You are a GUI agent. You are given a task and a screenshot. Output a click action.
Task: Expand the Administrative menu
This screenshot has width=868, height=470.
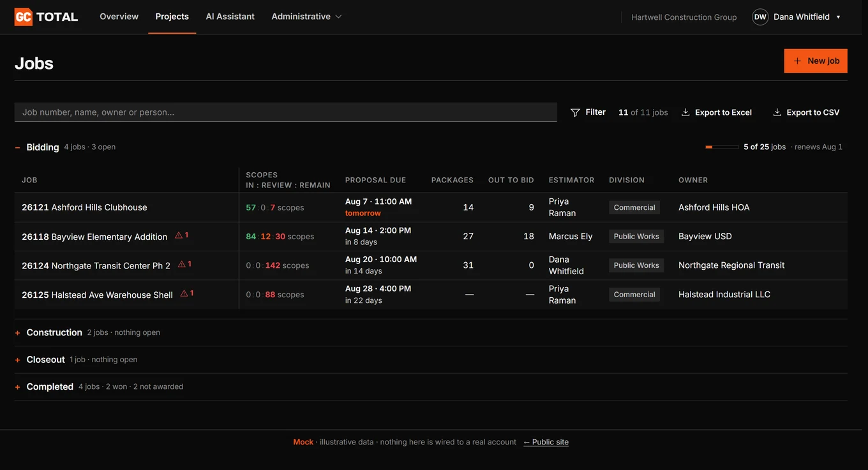coord(306,17)
